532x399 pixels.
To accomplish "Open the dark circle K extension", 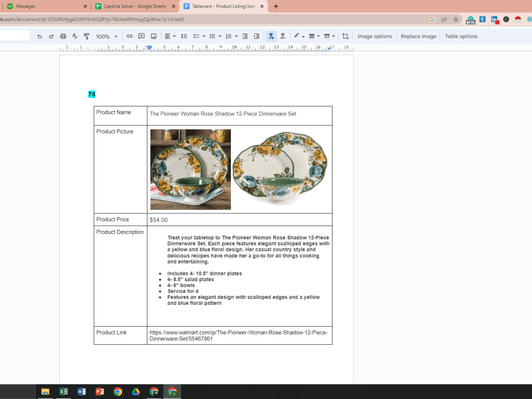I will [x=506, y=19].
